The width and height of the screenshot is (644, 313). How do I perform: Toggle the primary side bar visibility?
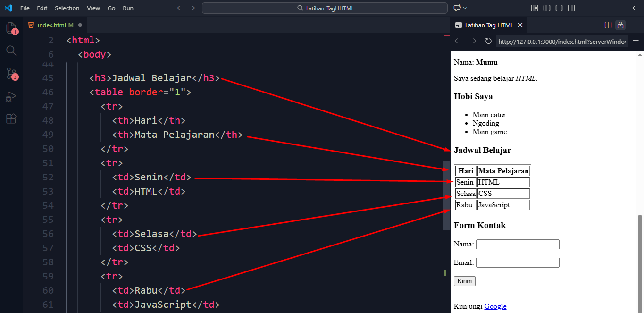547,8
